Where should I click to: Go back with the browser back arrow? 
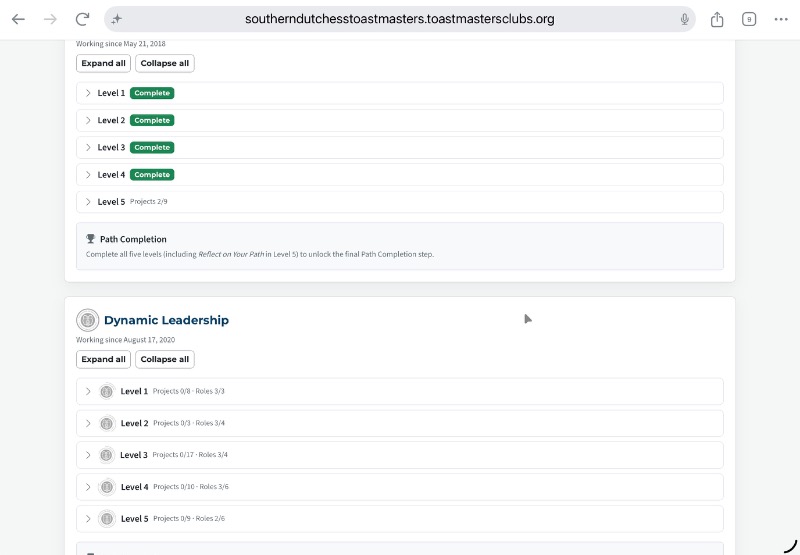pyautogui.click(x=18, y=19)
